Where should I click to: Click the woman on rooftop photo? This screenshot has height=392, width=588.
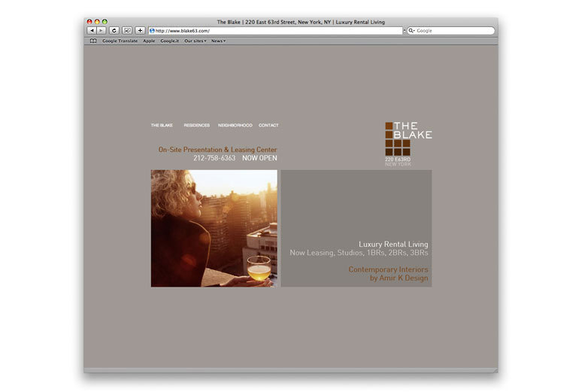tap(214, 229)
